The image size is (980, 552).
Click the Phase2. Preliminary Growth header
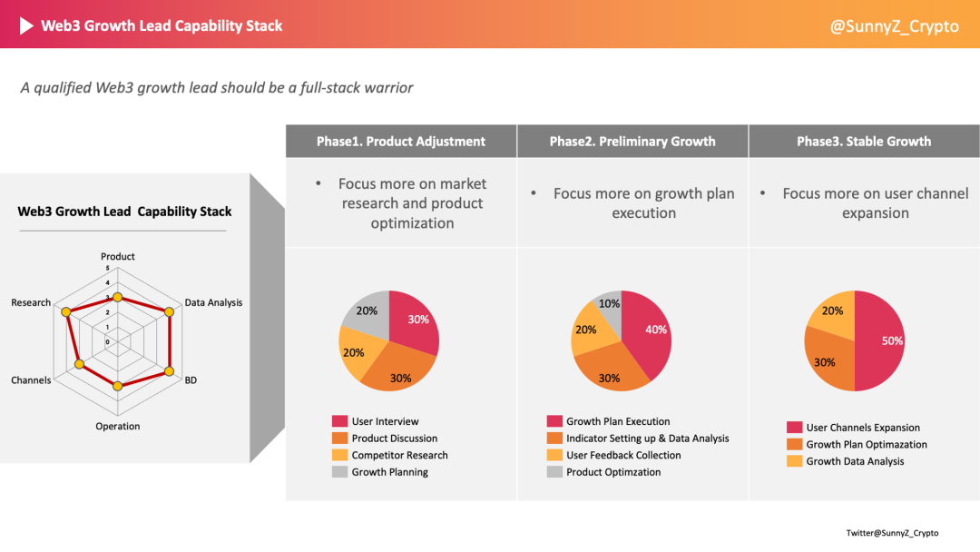(632, 142)
